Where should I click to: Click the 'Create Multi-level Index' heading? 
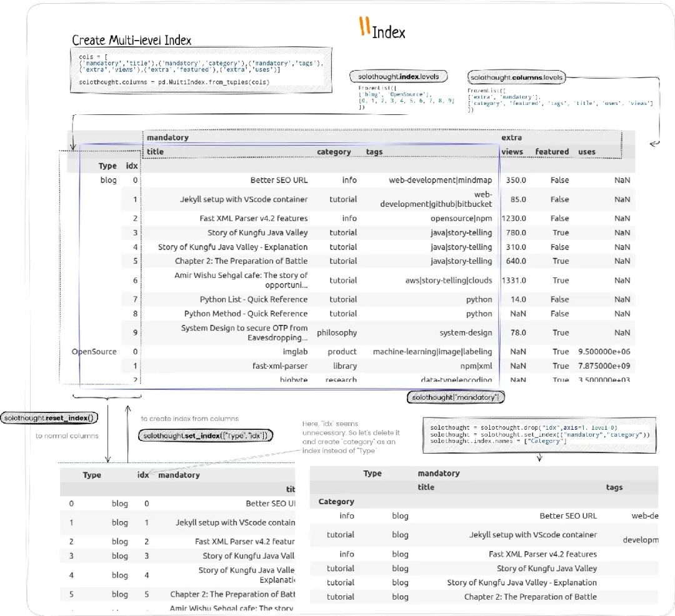tap(131, 40)
